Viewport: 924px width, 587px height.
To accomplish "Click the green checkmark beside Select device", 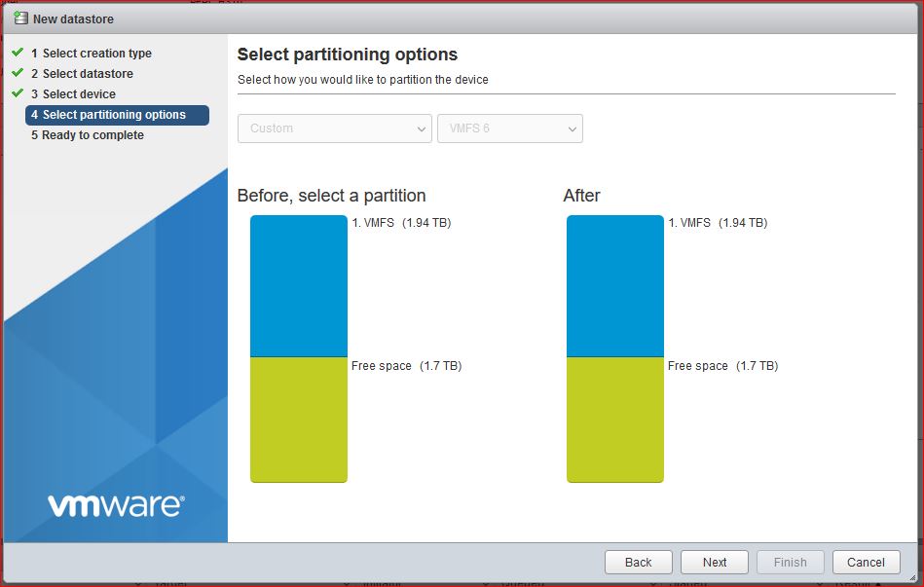I will (18, 93).
